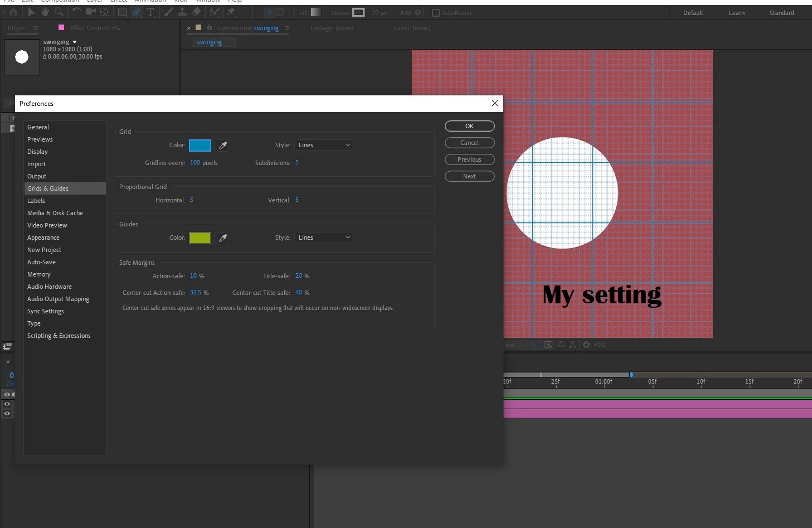The height and width of the screenshot is (528, 812).
Task: Click the Reset Exposure icon below viewer
Action: coord(586,345)
